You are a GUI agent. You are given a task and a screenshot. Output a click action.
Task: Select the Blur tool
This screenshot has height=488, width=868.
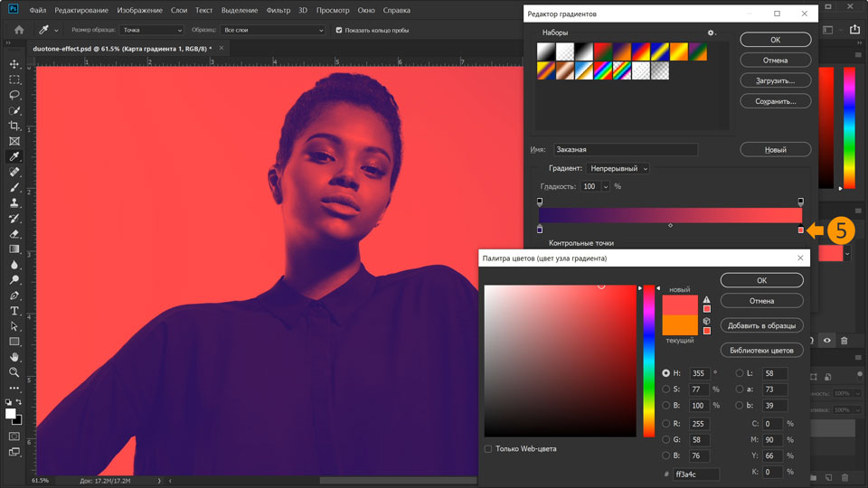point(14,265)
